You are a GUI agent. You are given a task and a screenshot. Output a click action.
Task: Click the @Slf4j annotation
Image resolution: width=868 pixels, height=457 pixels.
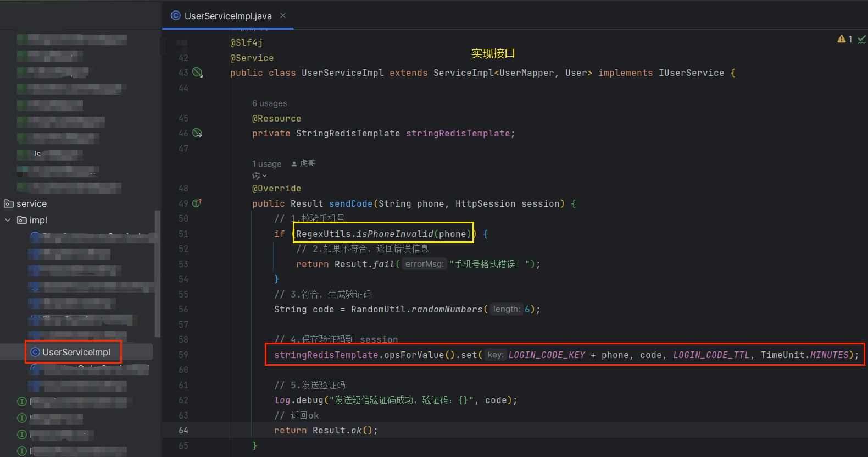pos(247,42)
